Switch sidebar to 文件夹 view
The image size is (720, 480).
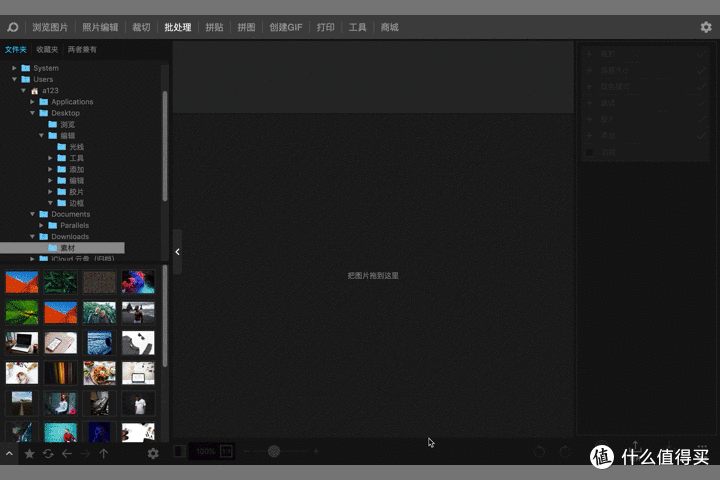[16, 50]
